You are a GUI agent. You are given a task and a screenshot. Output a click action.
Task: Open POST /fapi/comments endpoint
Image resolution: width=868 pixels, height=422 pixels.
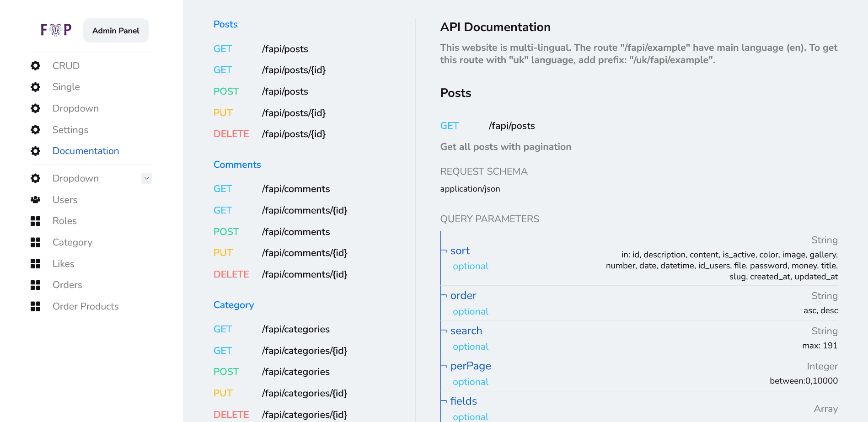[x=272, y=232]
